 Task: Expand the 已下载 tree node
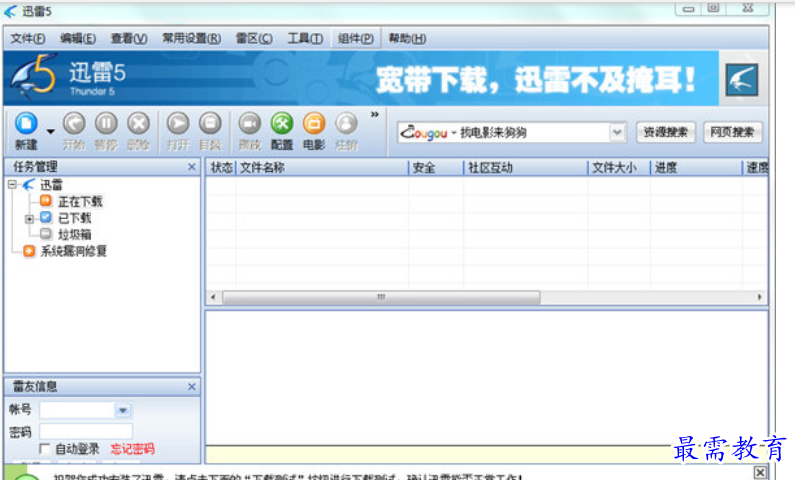[x=29, y=219]
